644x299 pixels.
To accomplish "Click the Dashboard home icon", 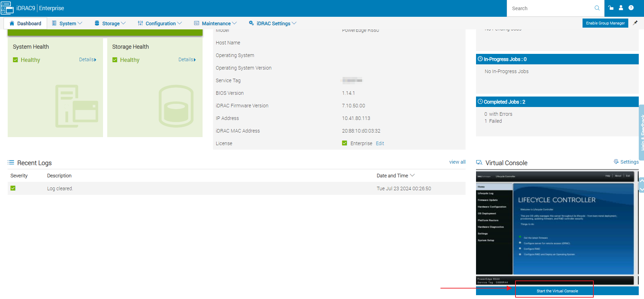I will (12, 23).
